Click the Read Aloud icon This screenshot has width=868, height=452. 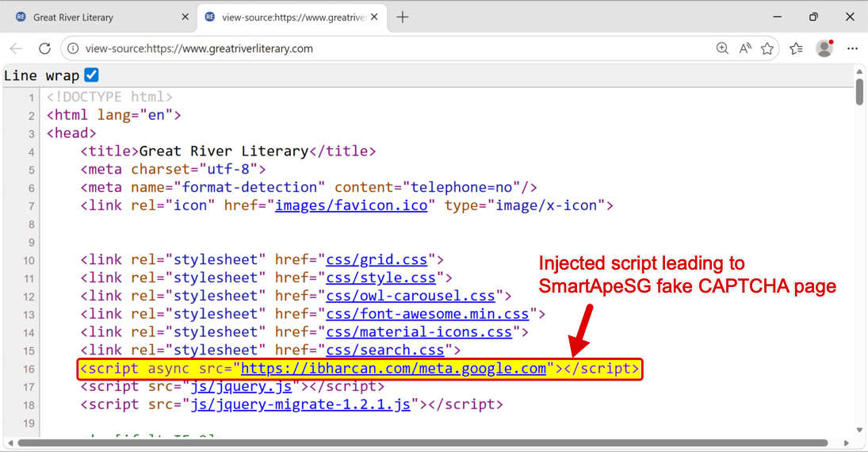745,48
